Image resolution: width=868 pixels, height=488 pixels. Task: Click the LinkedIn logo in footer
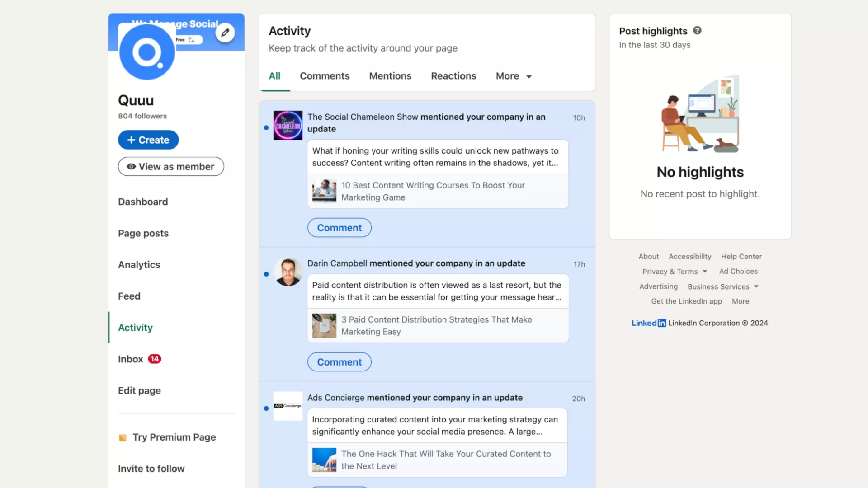point(648,323)
